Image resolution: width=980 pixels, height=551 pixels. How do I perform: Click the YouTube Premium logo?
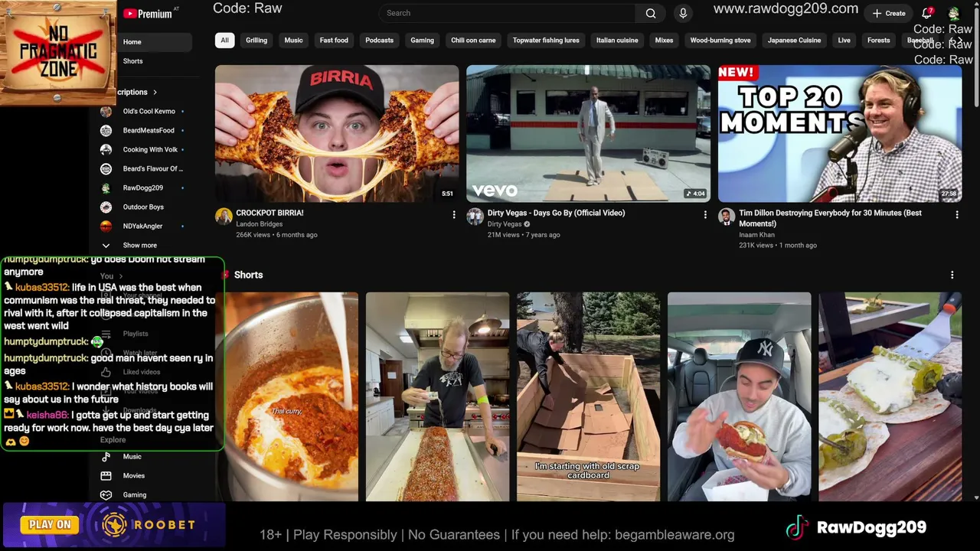[148, 14]
